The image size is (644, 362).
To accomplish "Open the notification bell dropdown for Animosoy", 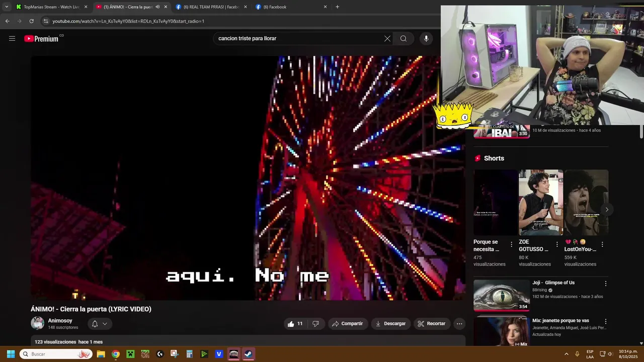I will pos(99,324).
